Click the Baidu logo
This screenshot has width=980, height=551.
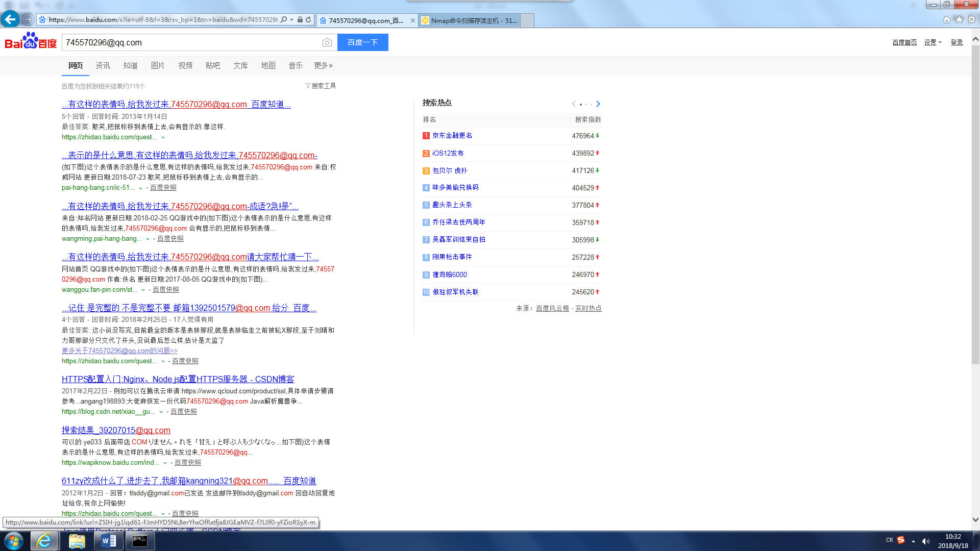pos(31,42)
